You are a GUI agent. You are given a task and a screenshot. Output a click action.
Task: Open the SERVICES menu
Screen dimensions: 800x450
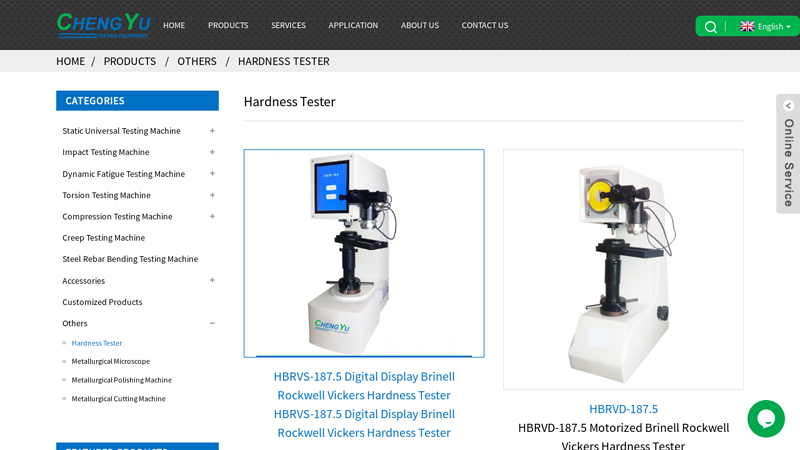pos(288,25)
